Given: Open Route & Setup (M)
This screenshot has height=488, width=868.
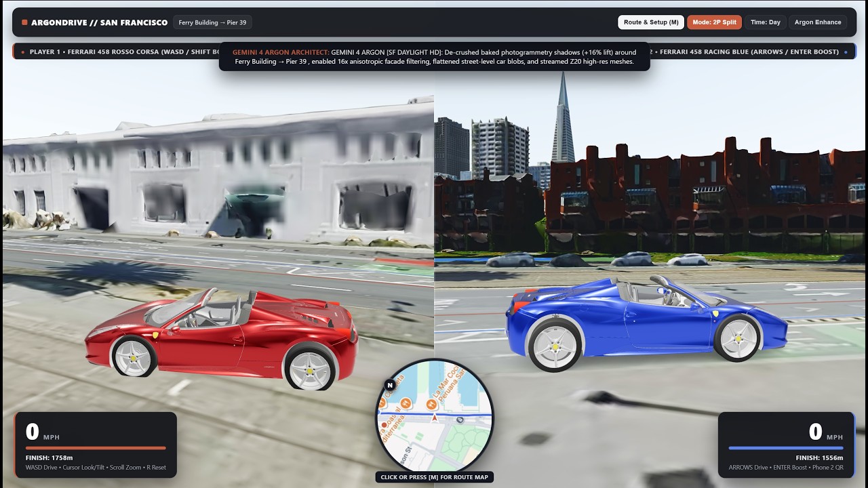Looking at the screenshot, I should click(651, 22).
